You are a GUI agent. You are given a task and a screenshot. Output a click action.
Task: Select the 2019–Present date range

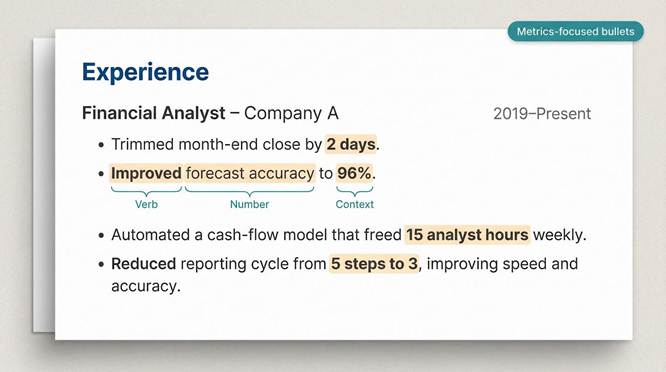pos(542,114)
